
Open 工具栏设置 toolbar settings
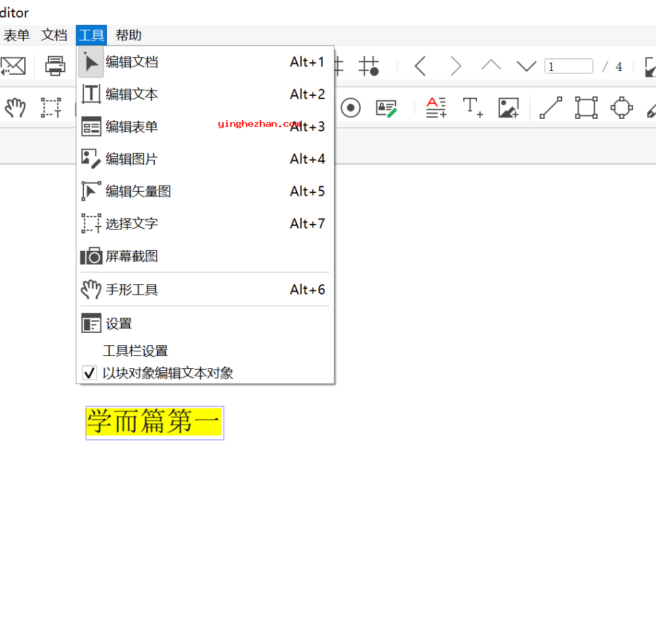pos(205,351)
